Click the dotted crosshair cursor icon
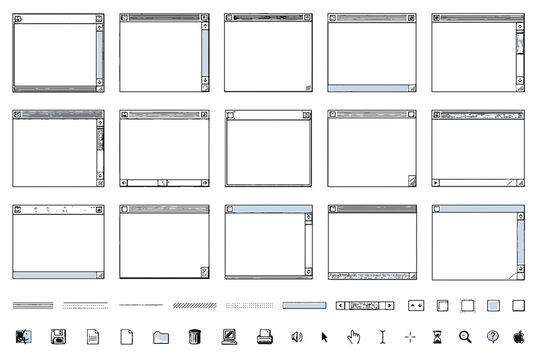 [410, 337]
